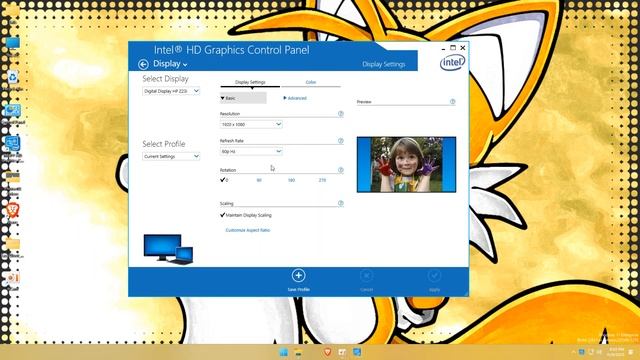
Task: Click the Display Settings header label
Action: 384,64
